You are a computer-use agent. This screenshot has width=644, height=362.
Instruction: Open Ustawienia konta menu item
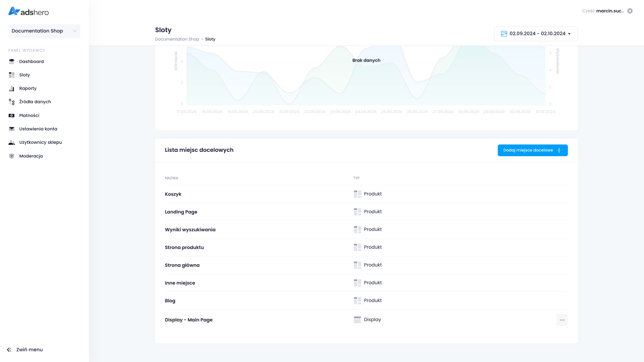38,129
